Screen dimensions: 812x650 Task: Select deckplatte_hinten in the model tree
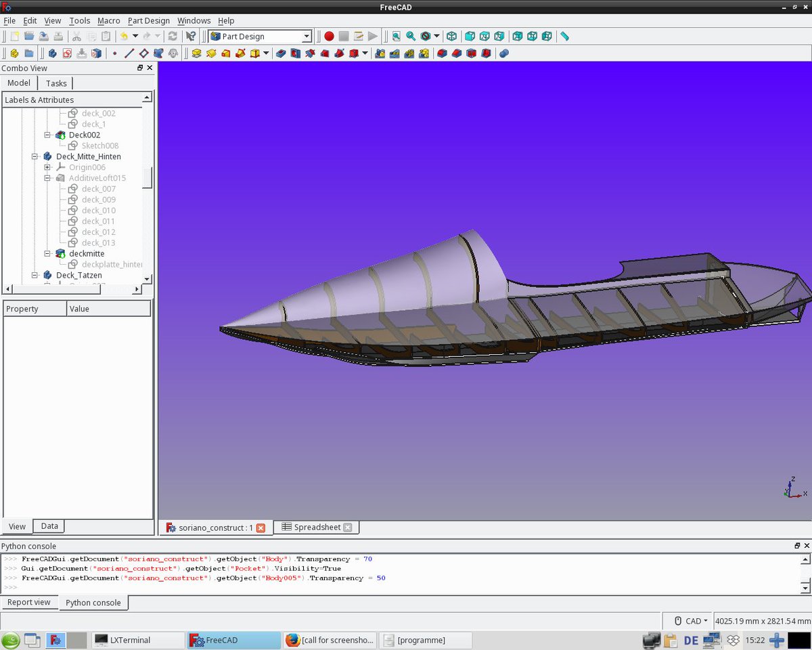112,265
